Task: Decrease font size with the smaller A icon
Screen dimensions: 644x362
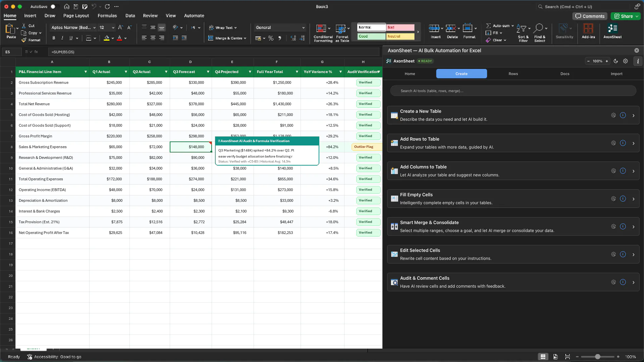Action: click(x=129, y=27)
